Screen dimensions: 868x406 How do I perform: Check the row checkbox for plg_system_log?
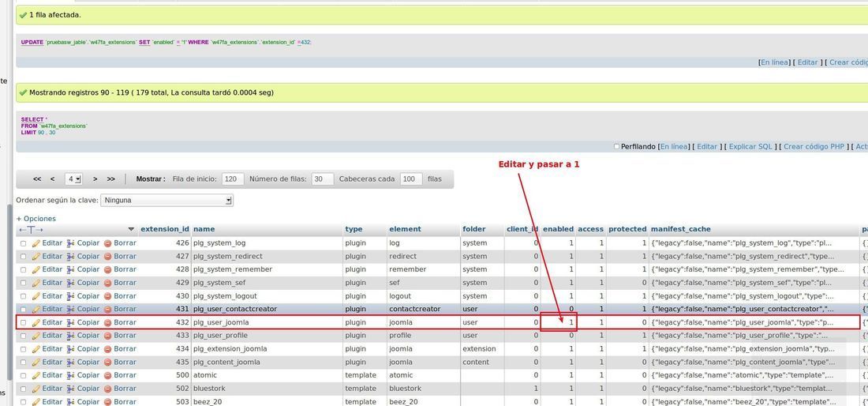click(x=23, y=243)
